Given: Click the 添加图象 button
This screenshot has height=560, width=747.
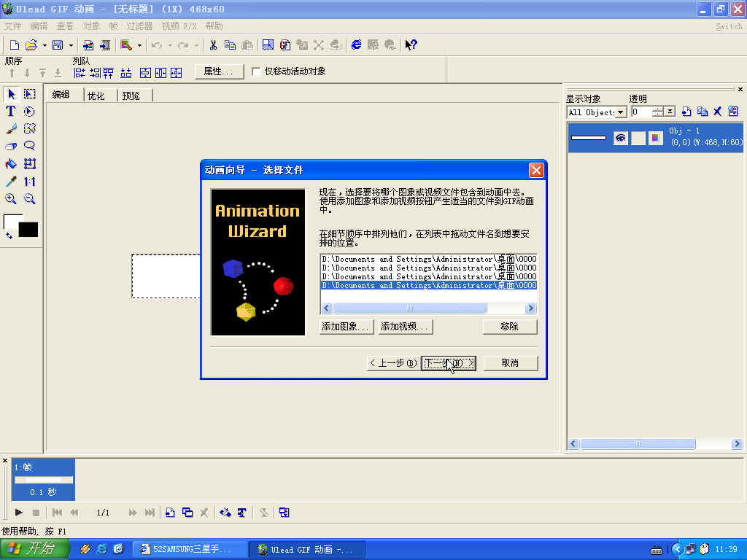Looking at the screenshot, I should (x=346, y=326).
